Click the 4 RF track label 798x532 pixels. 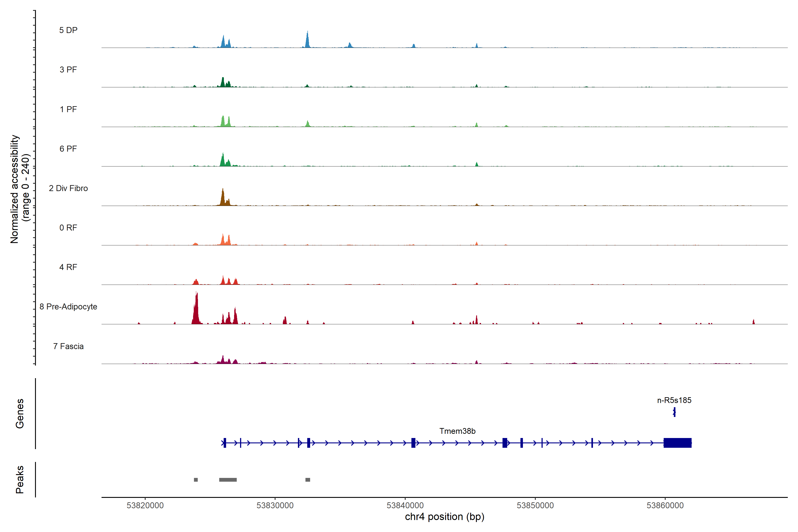click(x=68, y=267)
